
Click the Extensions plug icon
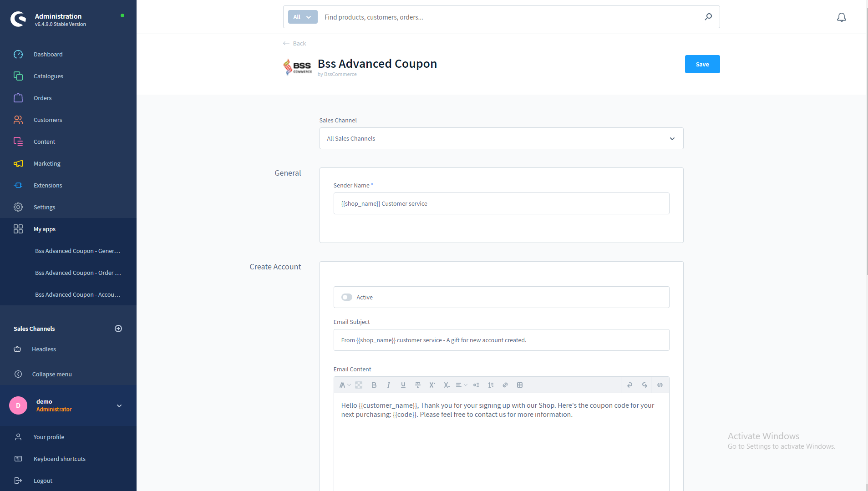coord(18,185)
